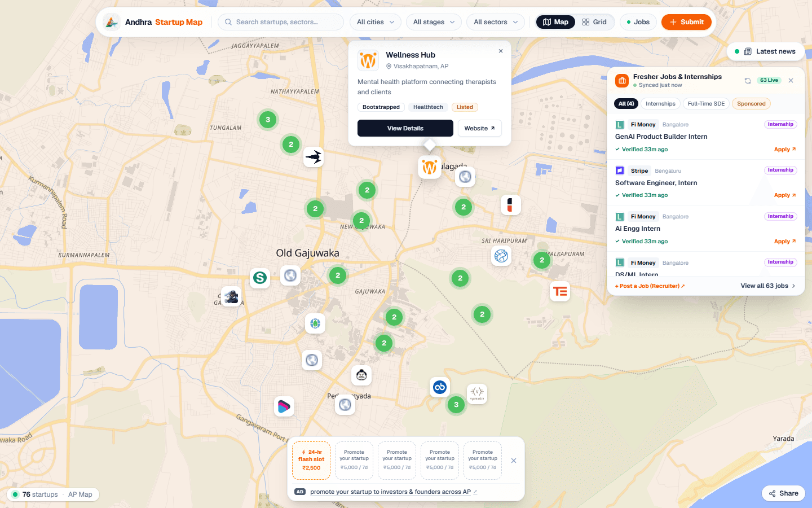Open Latest news
The width and height of the screenshot is (812, 508).
[766, 51]
